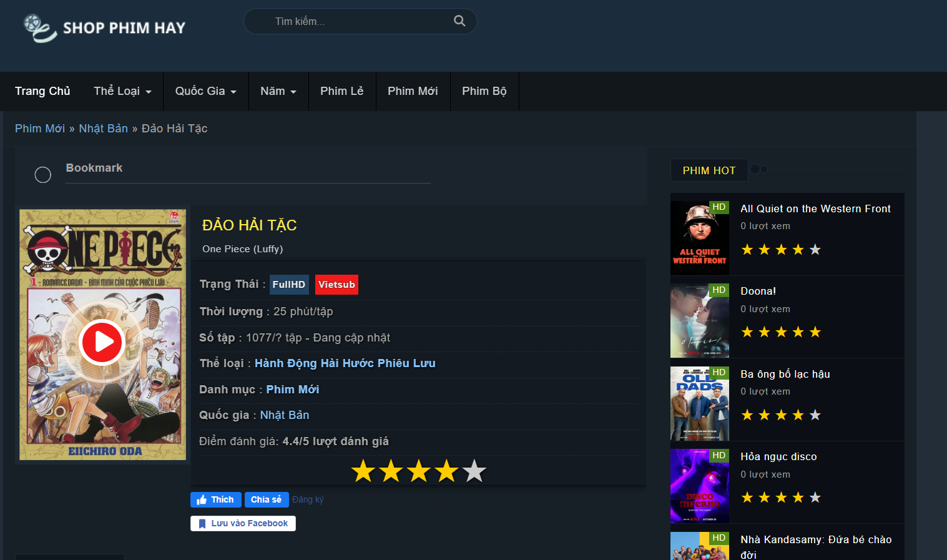Open the Ba ông bố lạc hậu title
This screenshot has height=560, width=947.
tap(785, 374)
